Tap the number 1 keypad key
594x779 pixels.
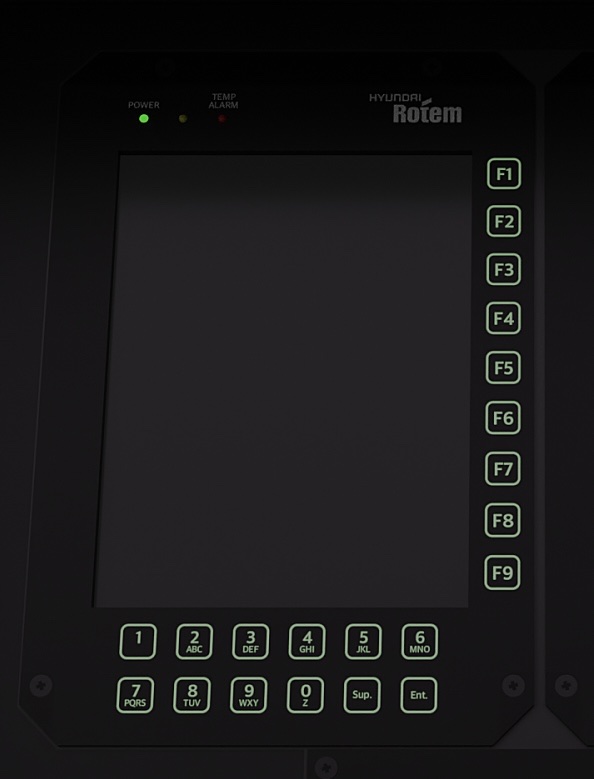coord(138,641)
